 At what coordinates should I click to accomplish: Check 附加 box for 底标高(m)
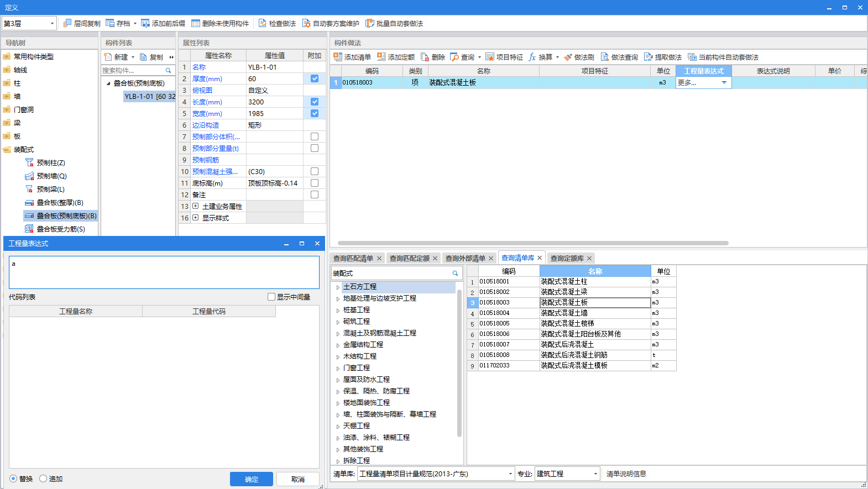(315, 183)
